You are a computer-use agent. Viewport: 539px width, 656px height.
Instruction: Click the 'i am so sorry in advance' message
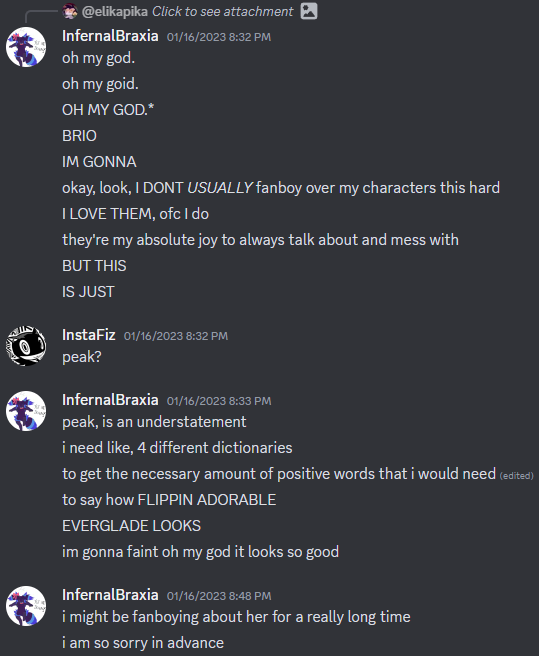[x=143, y=643]
